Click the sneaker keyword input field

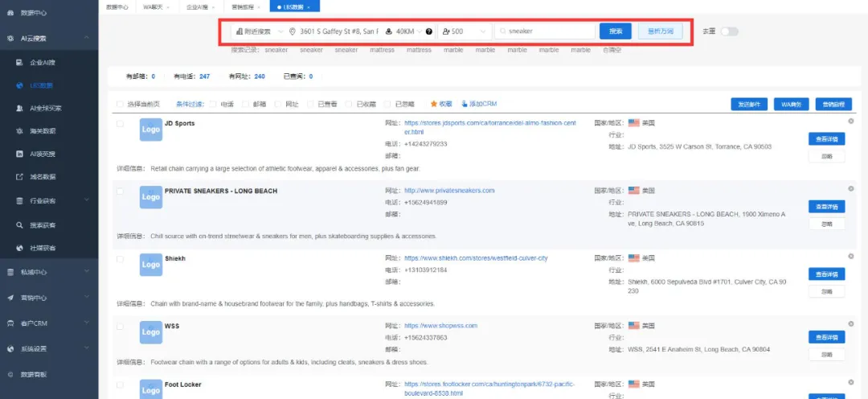545,31
